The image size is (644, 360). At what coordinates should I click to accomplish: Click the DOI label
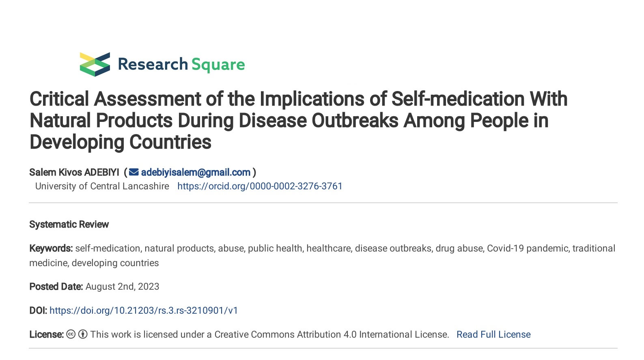(38, 310)
